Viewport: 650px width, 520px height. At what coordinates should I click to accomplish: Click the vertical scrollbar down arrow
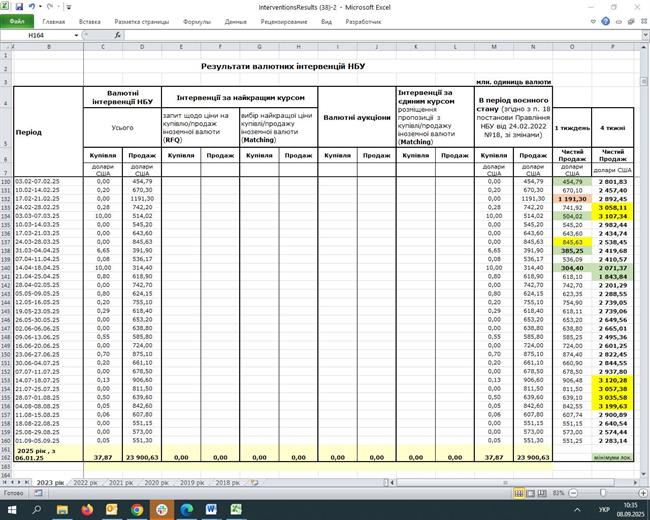pos(644,474)
